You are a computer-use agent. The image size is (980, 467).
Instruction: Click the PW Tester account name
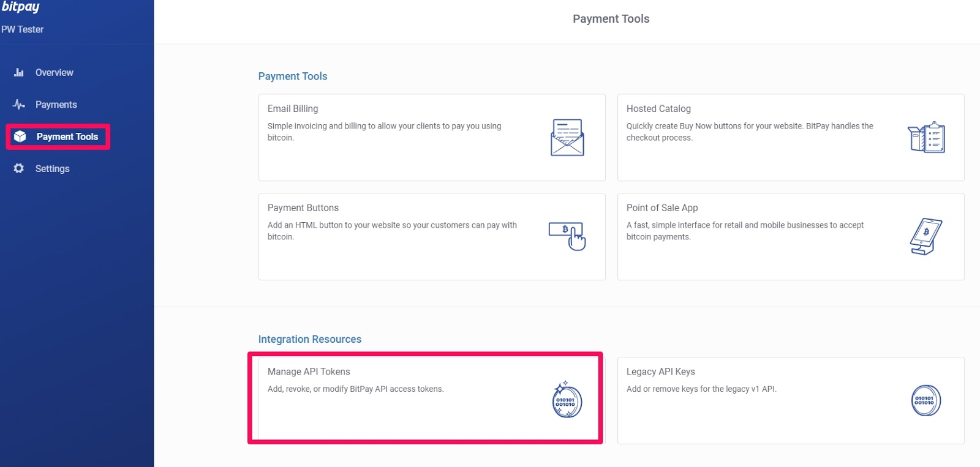tap(22, 29)
